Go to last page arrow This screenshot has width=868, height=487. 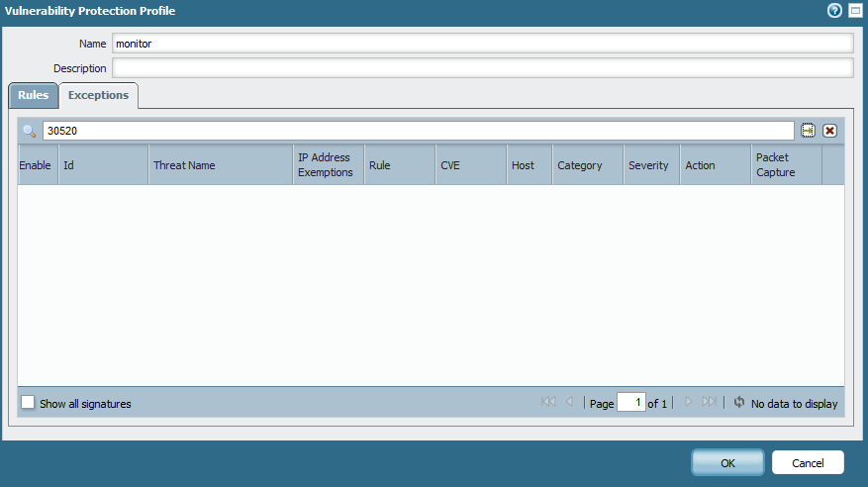pyautogui.click(x=709, y=402)
